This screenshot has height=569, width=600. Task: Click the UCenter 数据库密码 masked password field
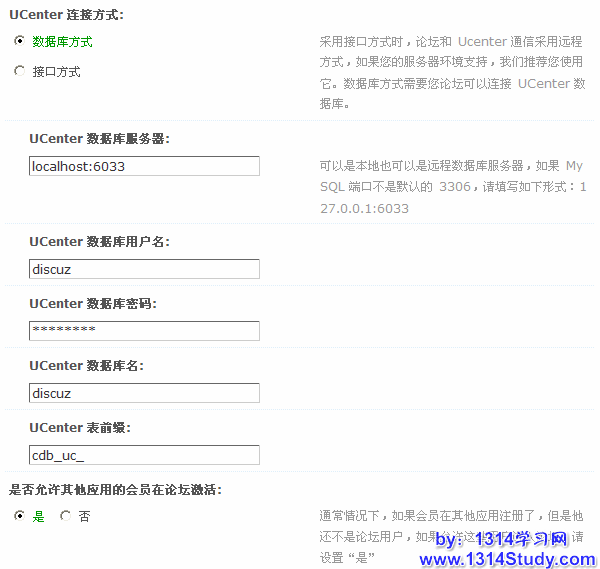point(144,331)
